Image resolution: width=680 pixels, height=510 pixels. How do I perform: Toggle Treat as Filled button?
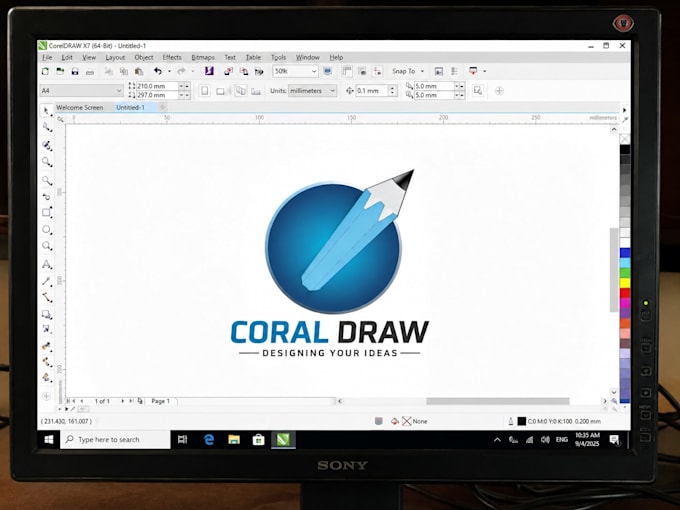477,91
